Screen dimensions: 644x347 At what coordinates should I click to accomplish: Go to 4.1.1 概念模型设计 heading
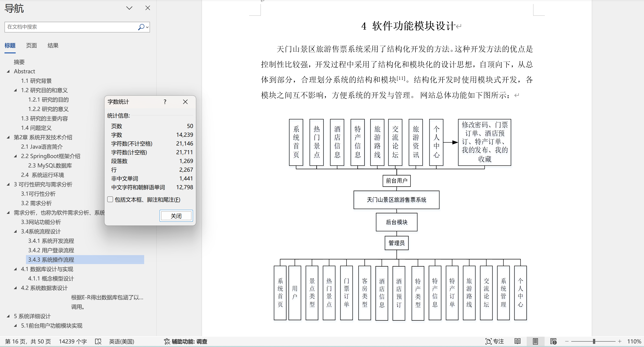pyautogui.click(x=51, y=278)
